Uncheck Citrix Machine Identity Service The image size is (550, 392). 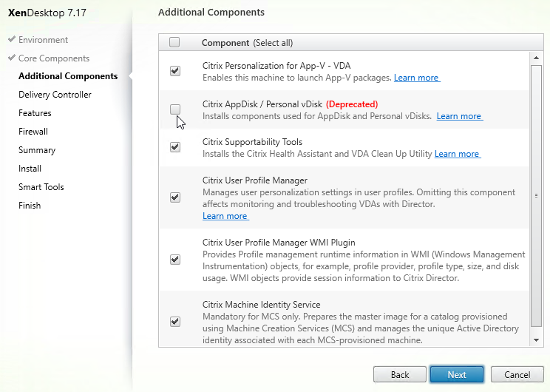(175, 322)
